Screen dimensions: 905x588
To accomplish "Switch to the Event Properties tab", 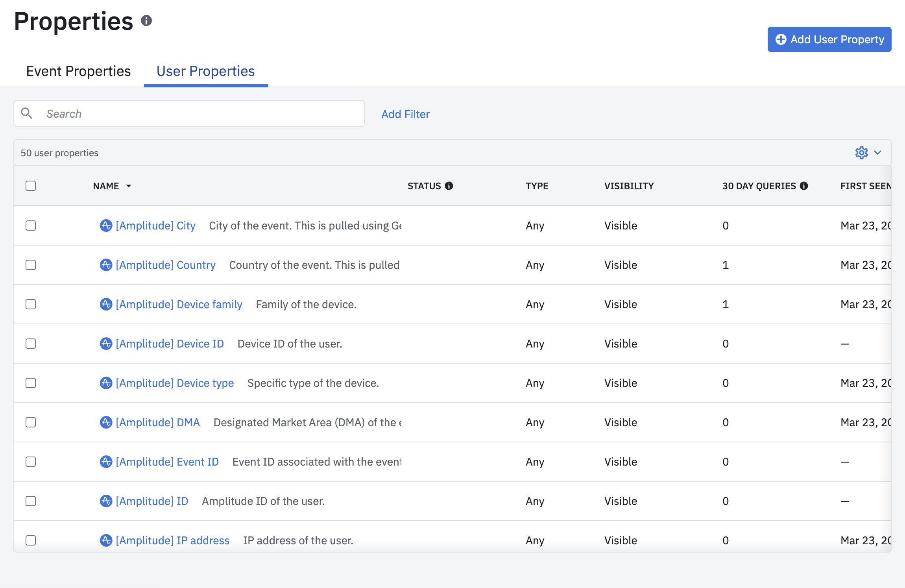I will (x=78, y=71).
